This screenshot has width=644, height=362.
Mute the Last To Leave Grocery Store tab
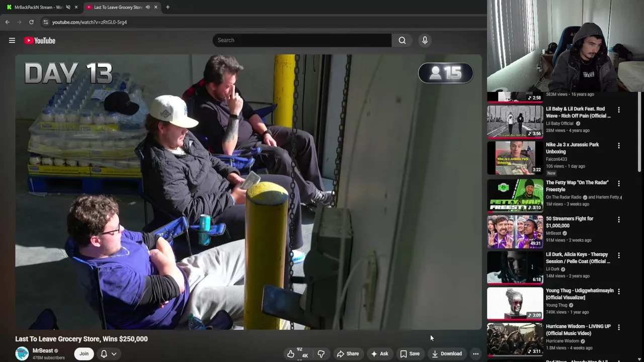click(x=147, y=7)
